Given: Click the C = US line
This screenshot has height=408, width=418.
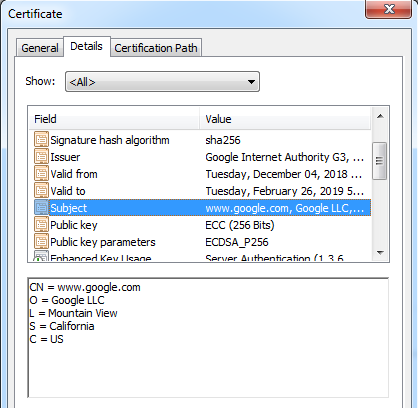Looking at the screenshot, I should point(46,339).
